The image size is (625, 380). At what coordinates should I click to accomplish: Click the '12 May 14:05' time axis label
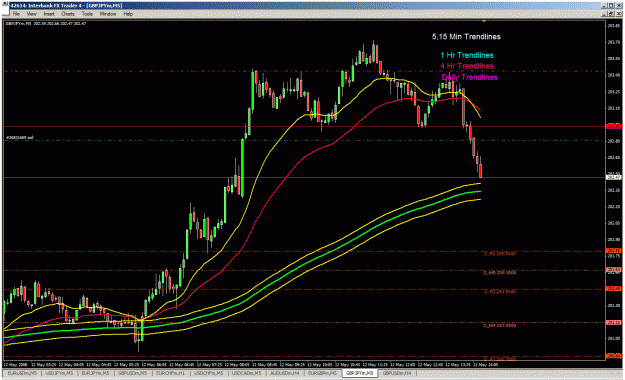(x=485, y=364)
